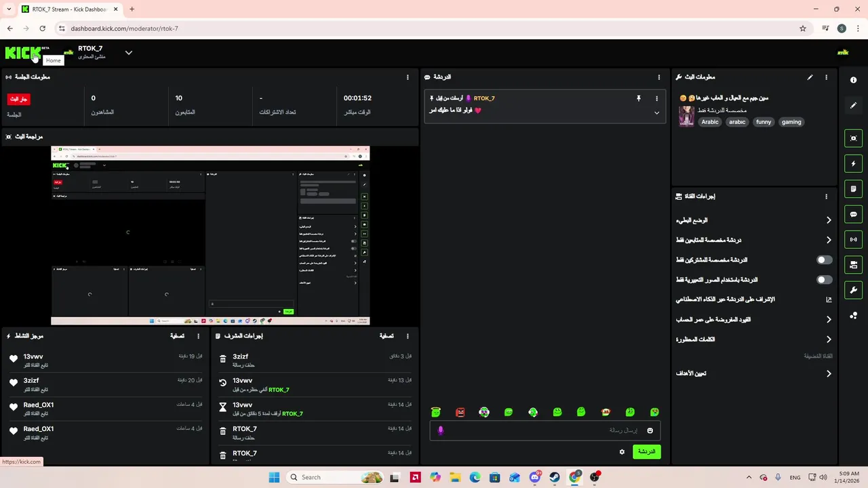Click the capitalized 'Arabic' tag chip
The width and height of the screenshot is (868, 488).
point(710,122)
